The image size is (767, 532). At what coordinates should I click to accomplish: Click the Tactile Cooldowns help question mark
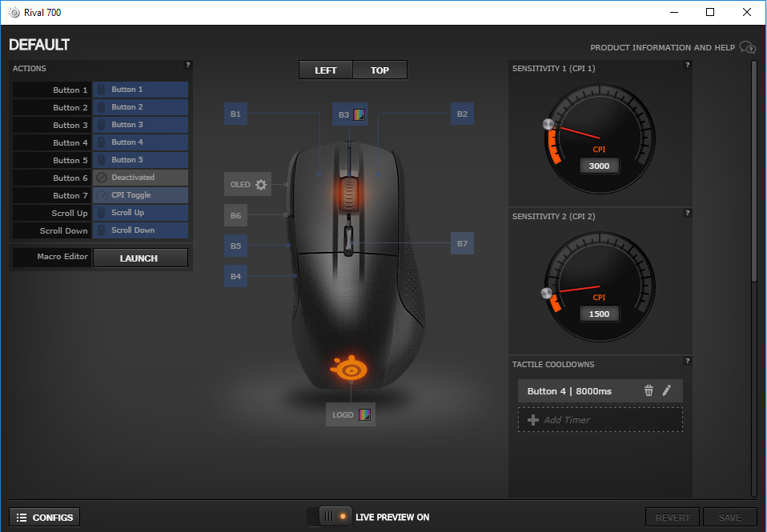coord(687,362)
